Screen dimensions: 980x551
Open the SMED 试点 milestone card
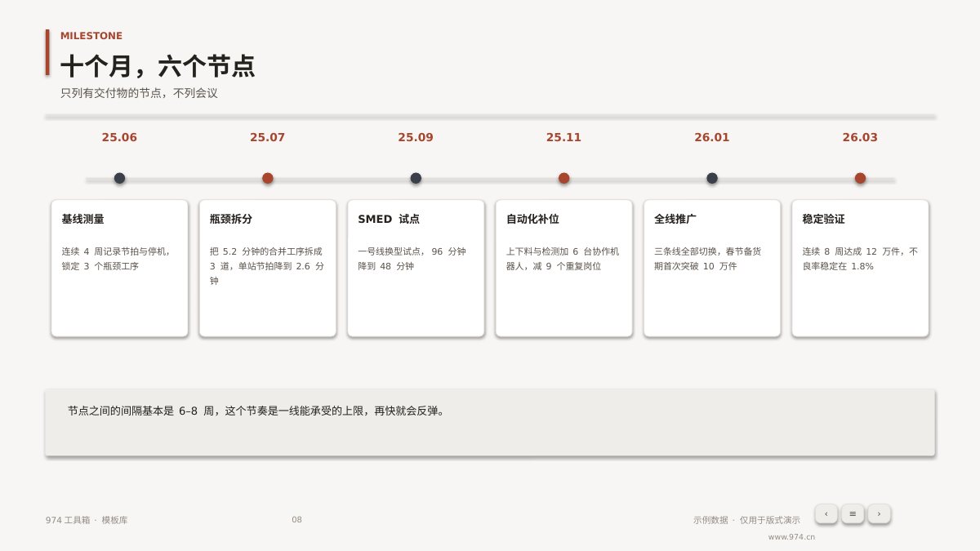[x=416, y=268]
